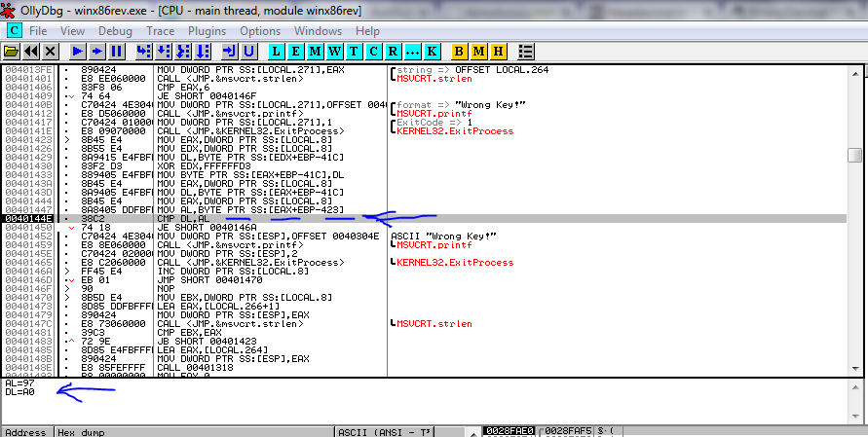This screenshot has height=437, width=868.
Task: Open Run trace (... button)
Action: 412,52
